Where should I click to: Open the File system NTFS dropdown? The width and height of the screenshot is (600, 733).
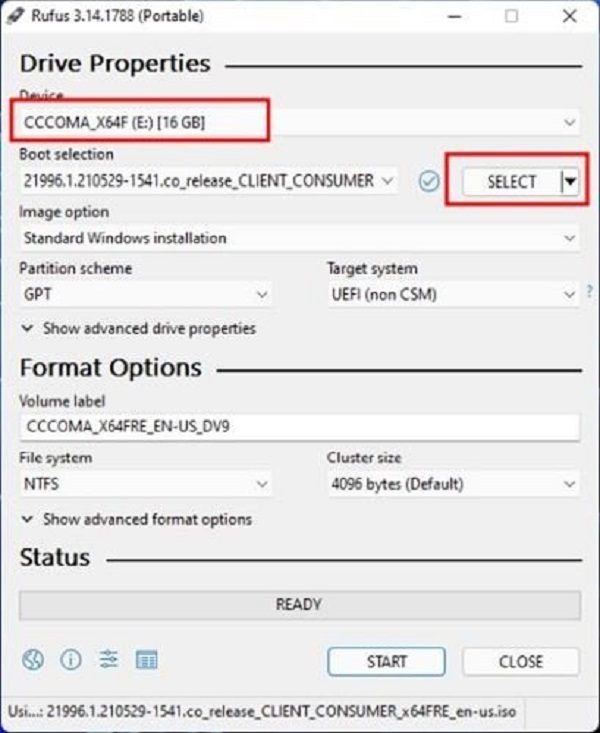click(x=145, y=484)
